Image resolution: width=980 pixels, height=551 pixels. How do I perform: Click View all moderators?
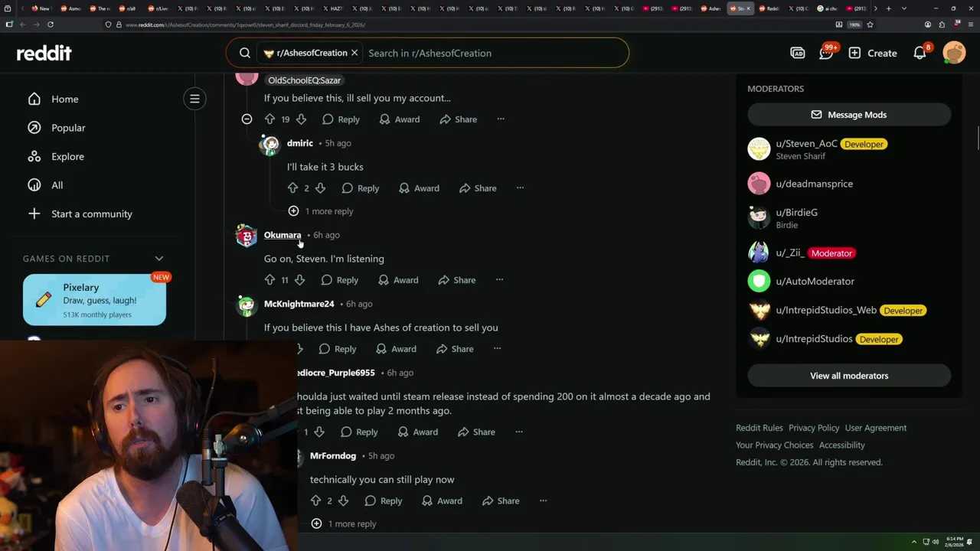tap(849, 376)
